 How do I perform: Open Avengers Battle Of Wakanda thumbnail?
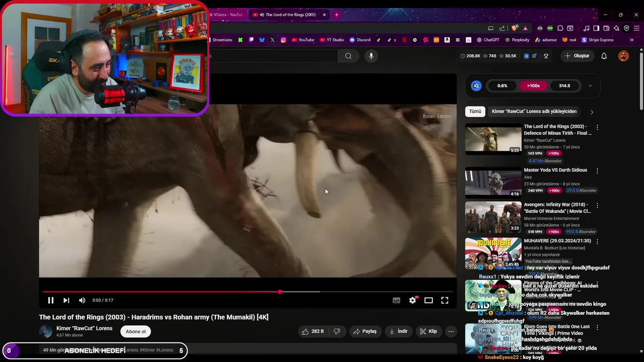click(x=493, y=217)
